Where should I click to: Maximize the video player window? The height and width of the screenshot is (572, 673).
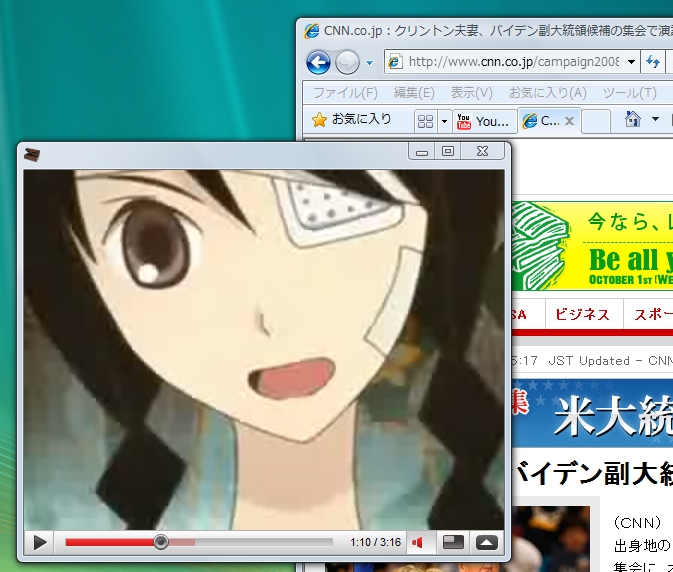click(x=448, y=151)
